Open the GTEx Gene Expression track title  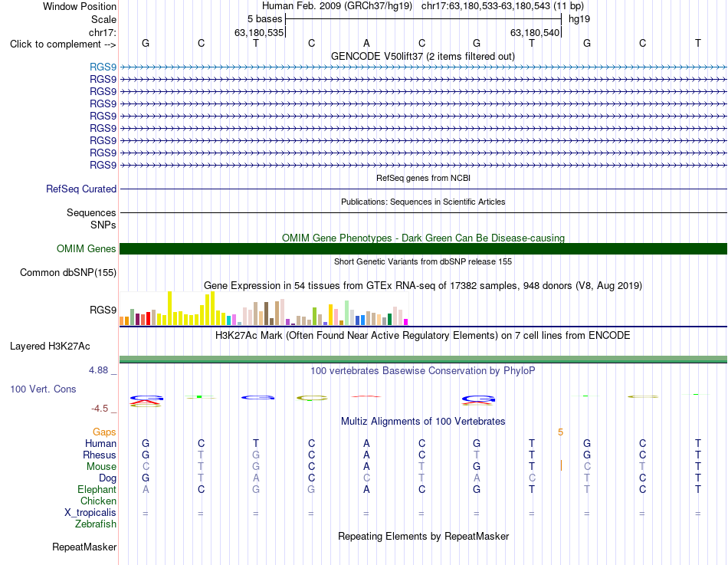click(x=423, y=285)
